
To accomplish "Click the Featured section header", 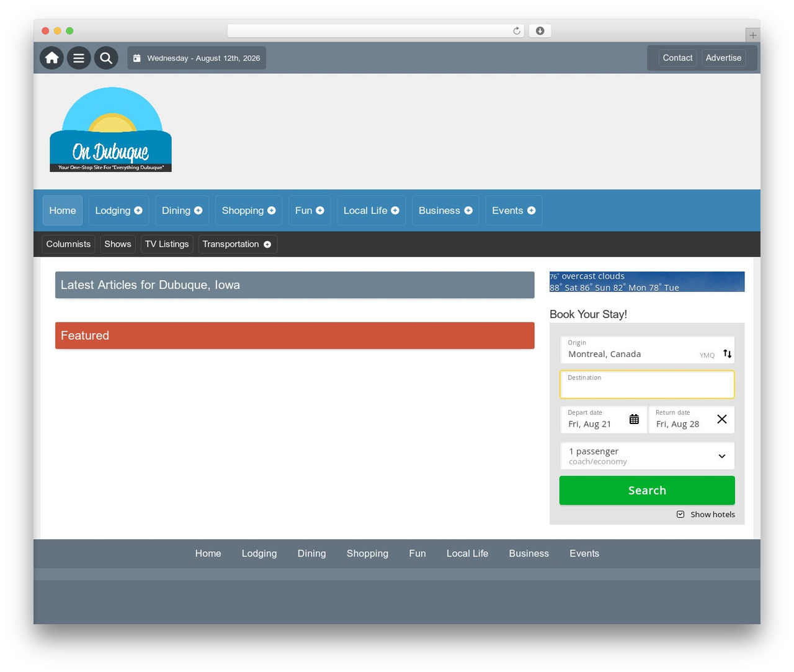I will pyautogui.click(x=295, y=335).
